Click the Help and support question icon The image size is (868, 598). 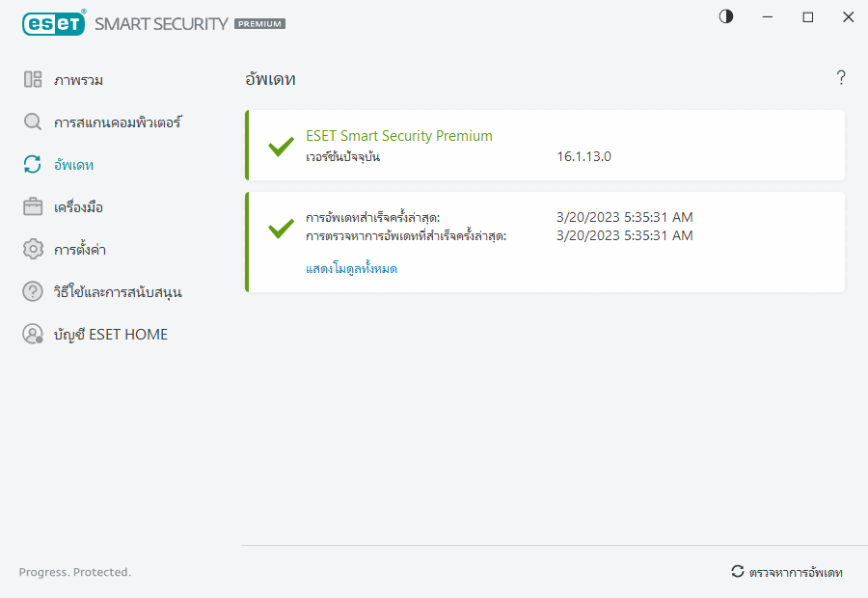33,292
